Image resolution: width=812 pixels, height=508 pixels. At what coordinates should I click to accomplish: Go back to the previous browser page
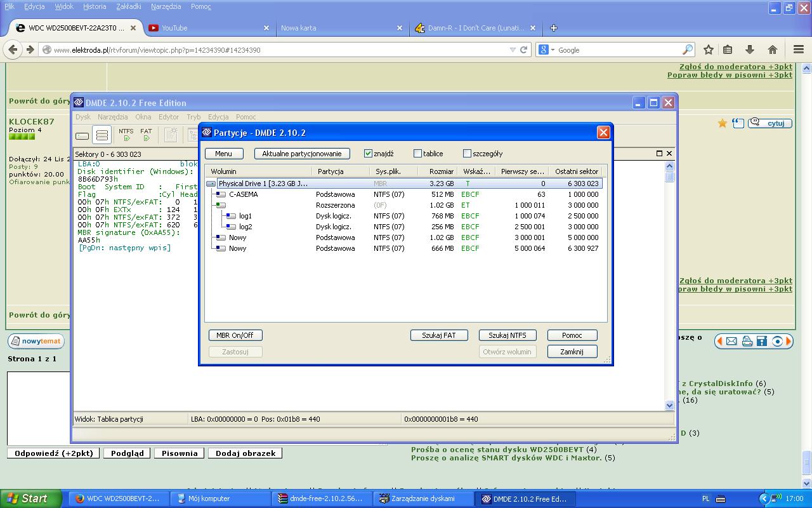(13, 50)
